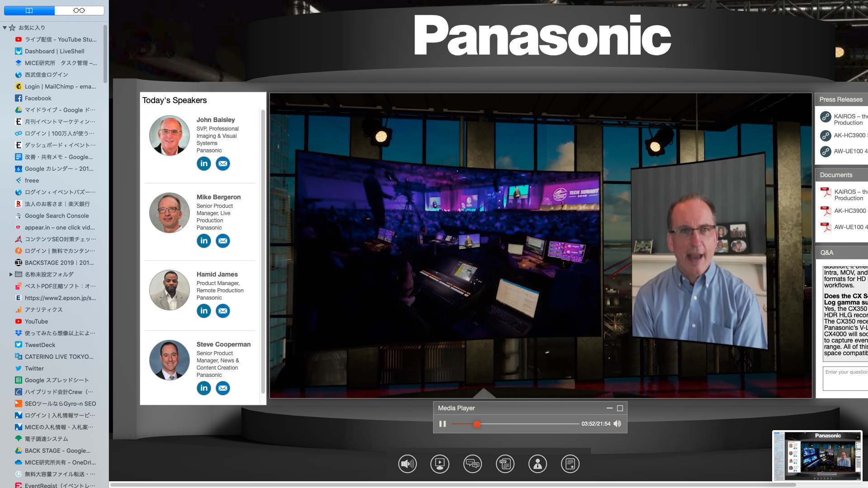868x488 pixels.
Task: Open the TweetDeck bookmark
Action: [35, 345]
